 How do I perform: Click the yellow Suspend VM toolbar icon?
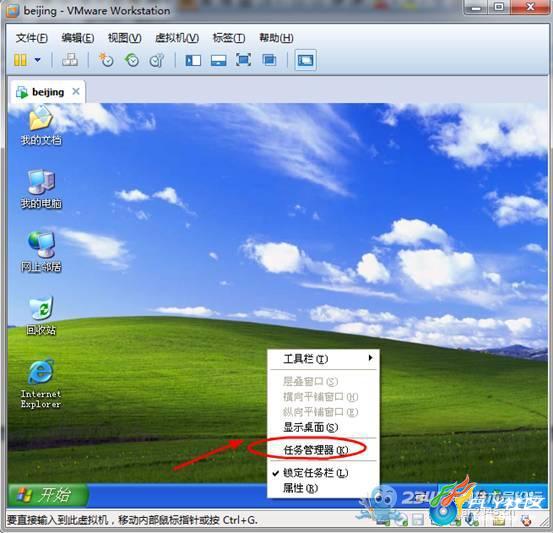20,60
